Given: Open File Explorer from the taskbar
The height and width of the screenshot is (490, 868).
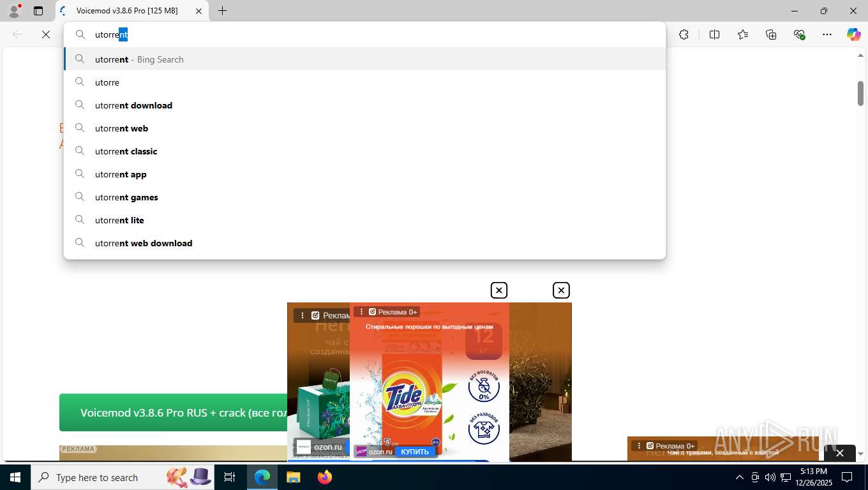Looking at the screenshot, I should 293,477.
